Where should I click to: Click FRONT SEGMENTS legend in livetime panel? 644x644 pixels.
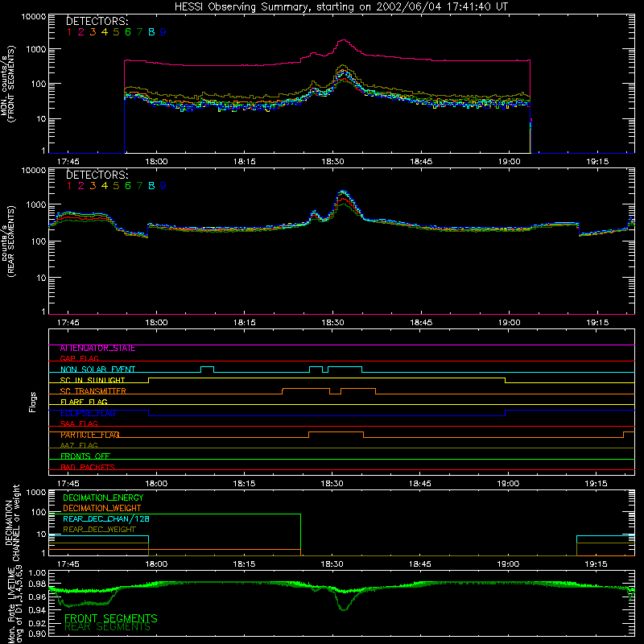pos(111,618)
